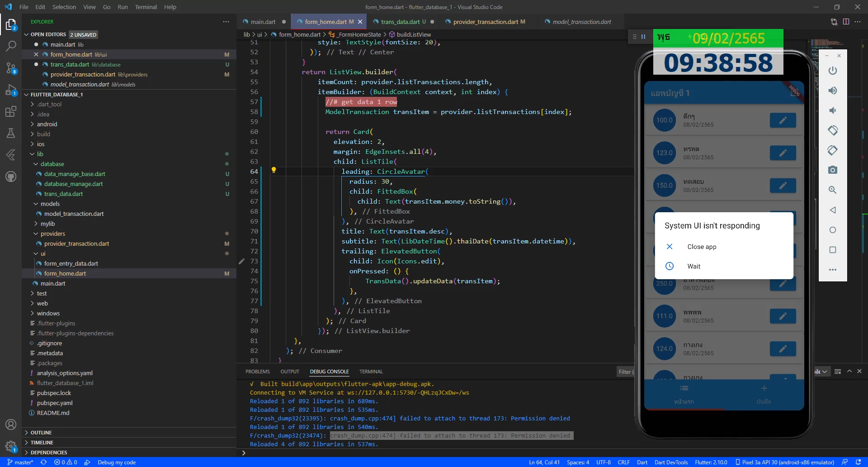Click the emulator zoom icon
Viewport: 868px width, 467px height.
coord(832,190)
